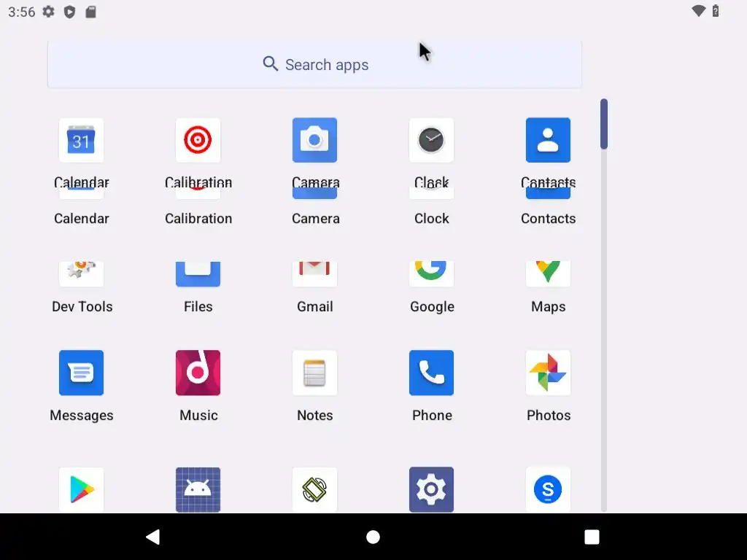The height and width of the screenshot is (560, 747).
Task: Tap the Home navigation button
Action: [x=373, y=537]
